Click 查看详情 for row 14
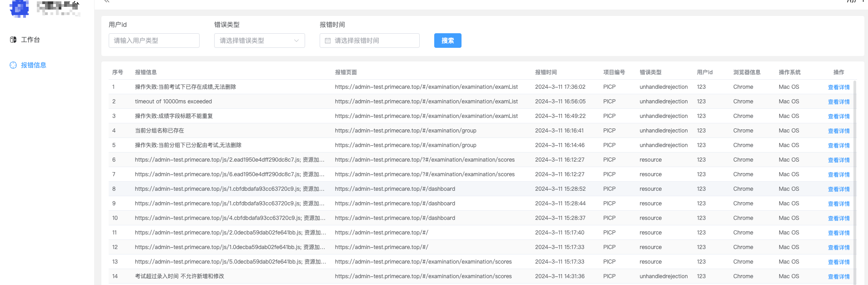The height and width of the screenshot is (285, 868). (x=838, y=276)
